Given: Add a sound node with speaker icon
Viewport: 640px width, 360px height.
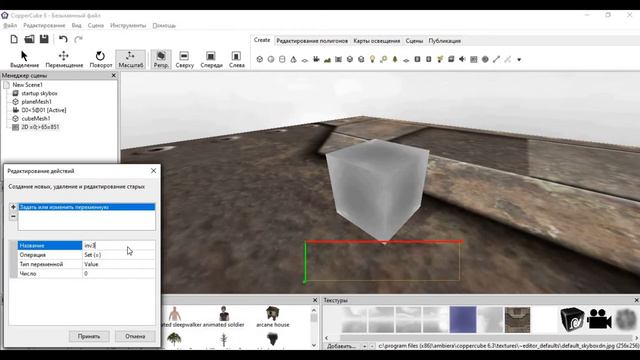Looking at the screenshot, I should [x=462, y=60].
